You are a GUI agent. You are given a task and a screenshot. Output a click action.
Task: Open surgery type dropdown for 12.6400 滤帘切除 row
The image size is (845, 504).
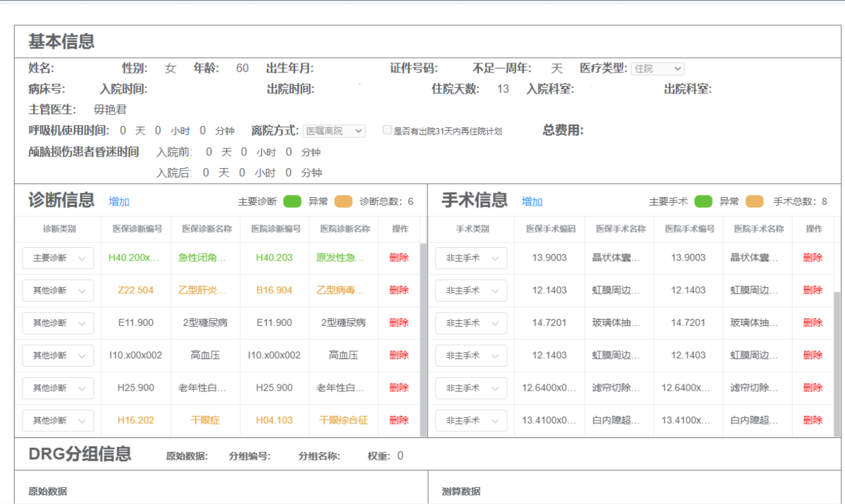click(x=471, y=387)
